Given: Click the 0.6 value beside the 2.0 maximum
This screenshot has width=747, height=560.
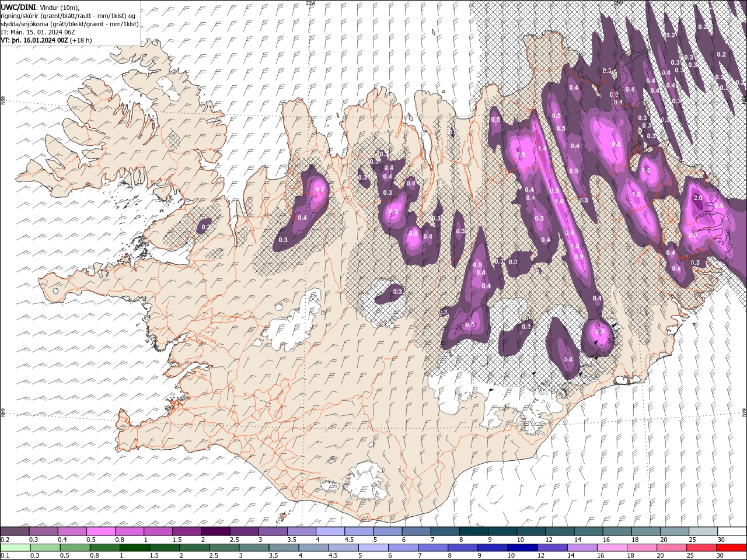Looking at the screenshot, I should coord(719,205).
